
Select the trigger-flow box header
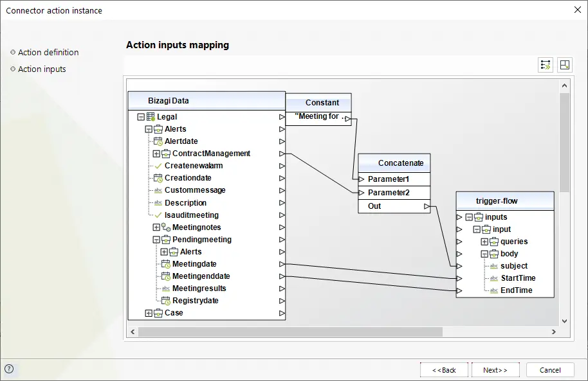tap(505, 201)
